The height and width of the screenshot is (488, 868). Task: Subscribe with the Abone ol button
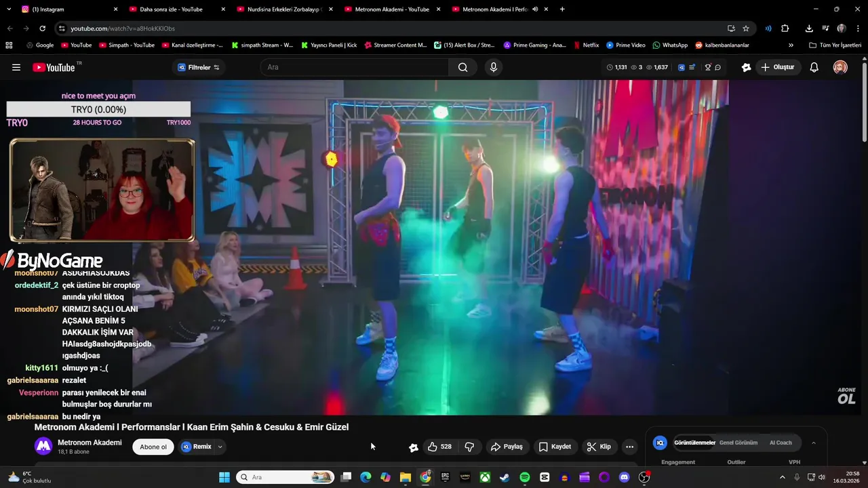point(153,447)
